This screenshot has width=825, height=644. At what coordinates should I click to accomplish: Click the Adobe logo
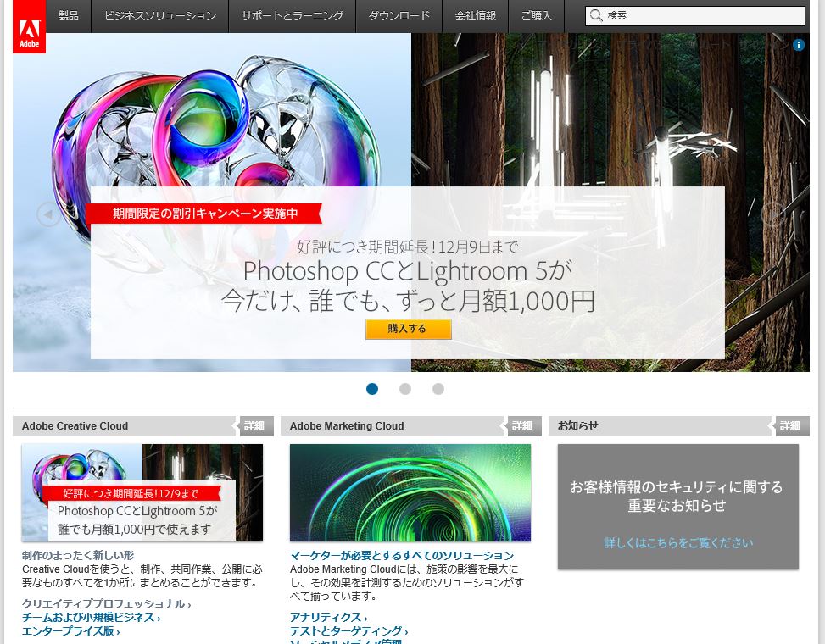pyautogui.click(x=29, y=26)
